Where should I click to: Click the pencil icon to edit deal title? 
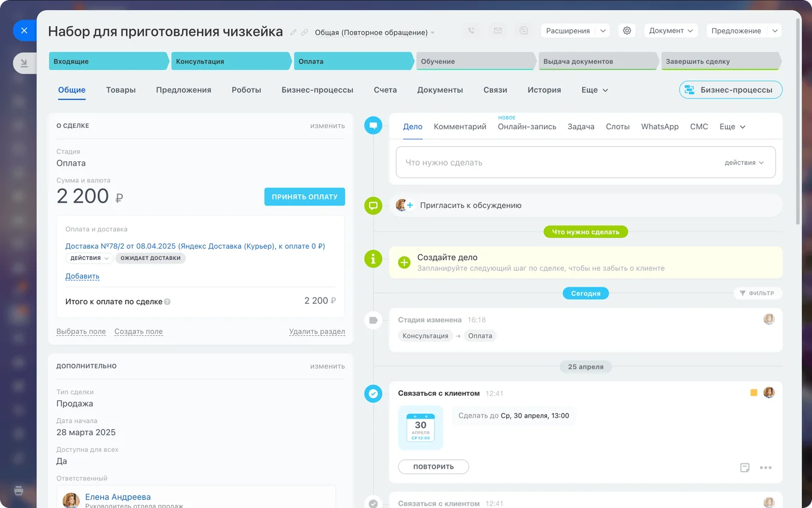[x=293, y=32]
